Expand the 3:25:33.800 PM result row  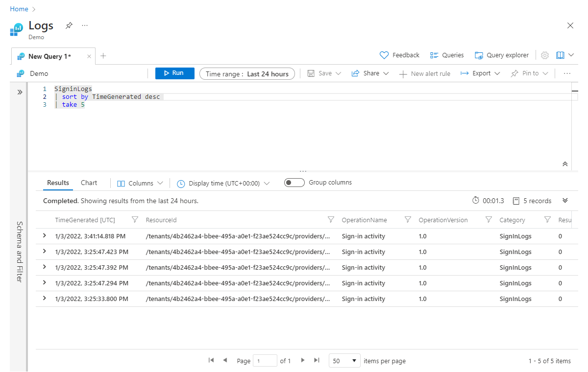[45, 299]
